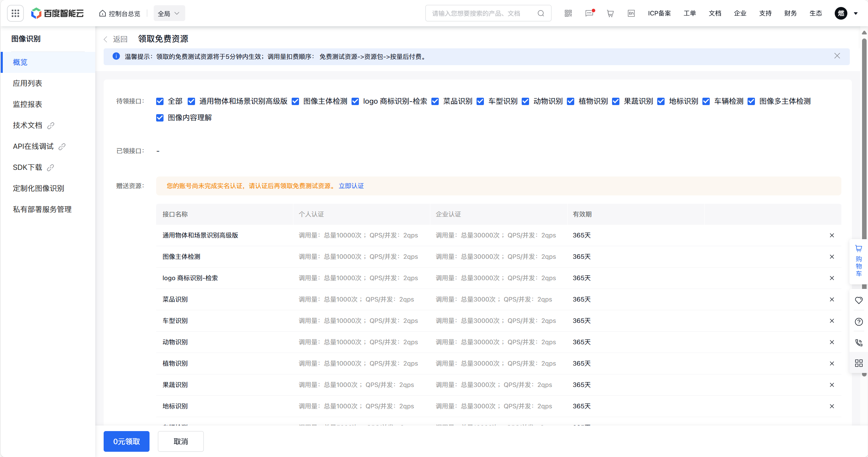Remove the 菜品识别 row
This screenshot has width=868, height=457.
coord(832,299)
